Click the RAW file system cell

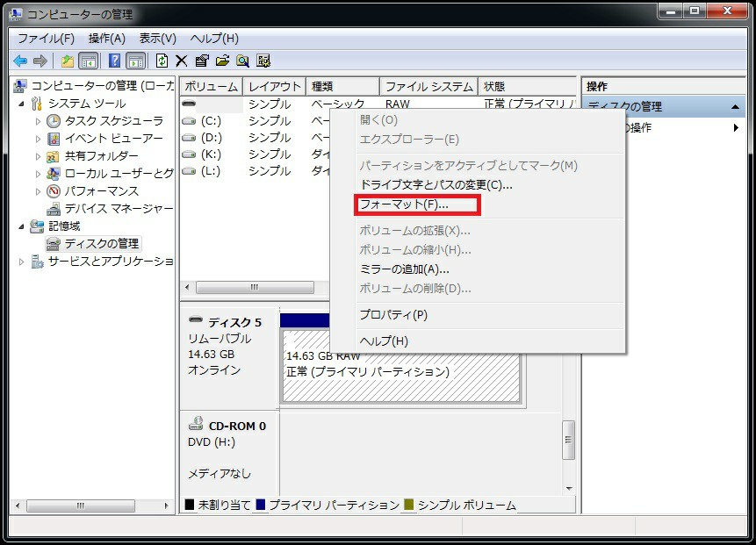coord(398,104)
